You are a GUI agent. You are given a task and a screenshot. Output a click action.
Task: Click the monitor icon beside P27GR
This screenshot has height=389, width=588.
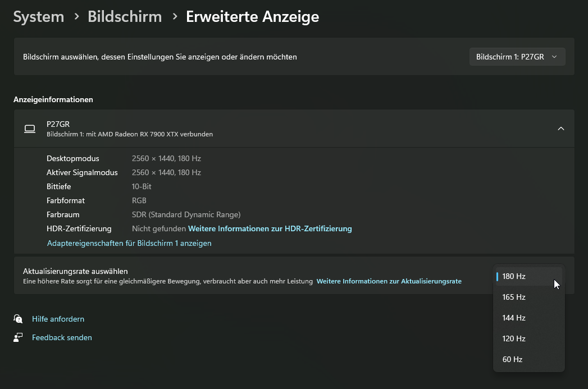pyautogui.click(x=30, y=129)
